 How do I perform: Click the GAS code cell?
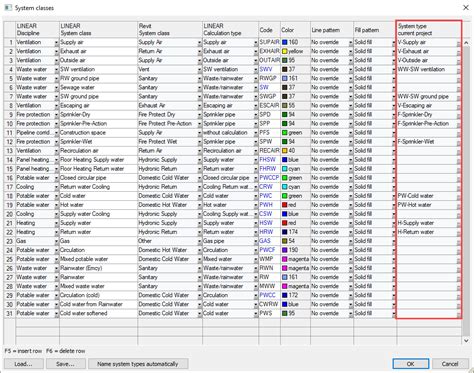pos(269,241)
